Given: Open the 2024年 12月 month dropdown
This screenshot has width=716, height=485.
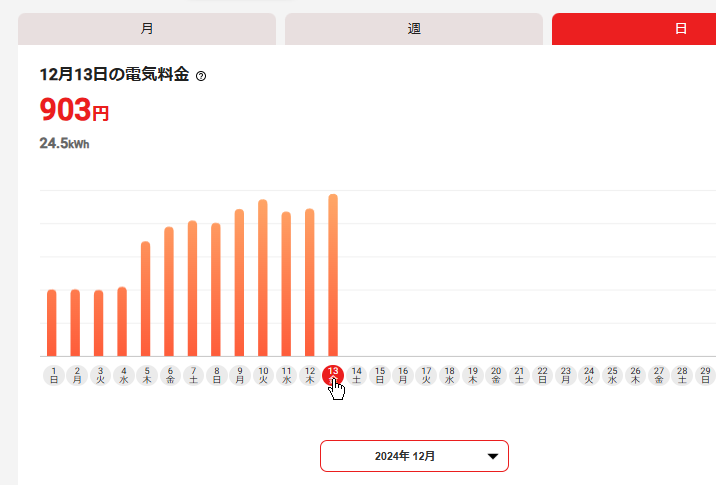Looking at the screenshot, I should coord(414,456).
